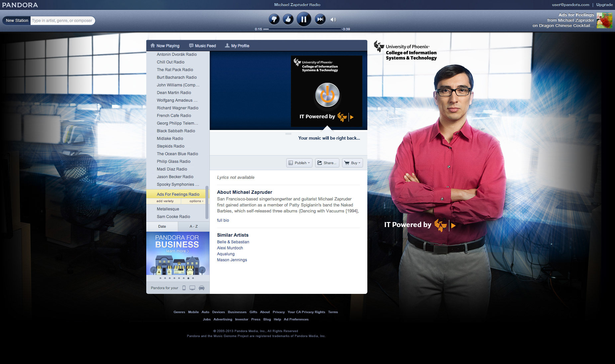Click the TV/monitor device icon
The image size is (615, 364).
[192, 288]
